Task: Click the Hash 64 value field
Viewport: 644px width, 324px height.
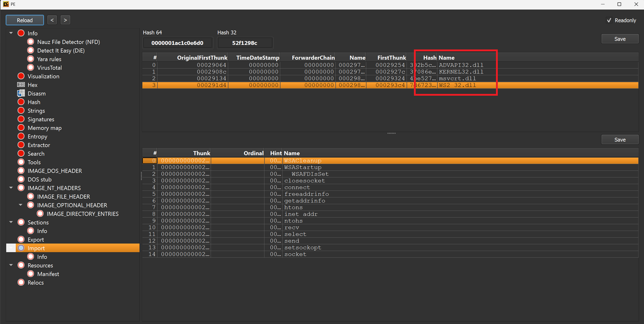Action: (x=177, y=43)
